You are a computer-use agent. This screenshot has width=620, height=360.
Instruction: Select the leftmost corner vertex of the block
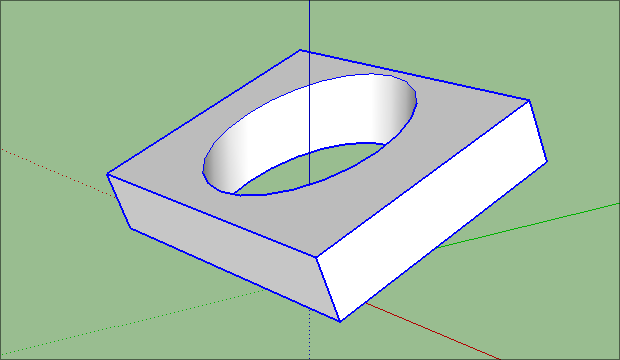tap(108, 174)
